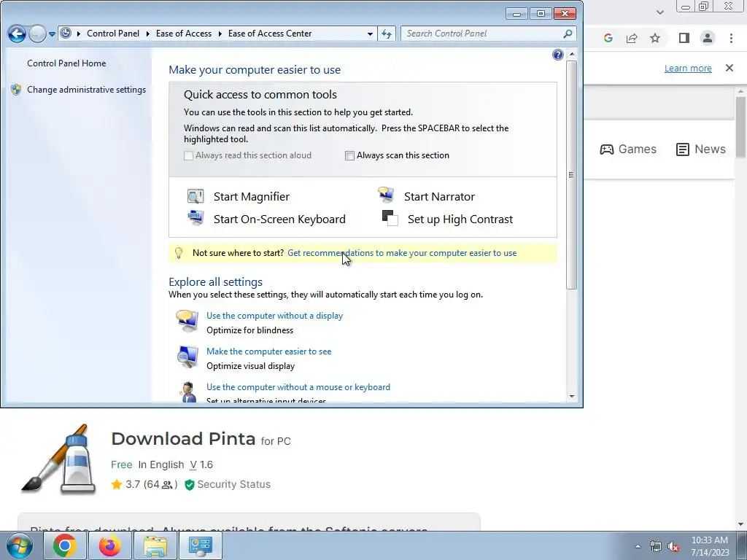Screen dimensions: 747x560
Task: Click the scroll up arrow in Control Panel
Action: point(572,54)
